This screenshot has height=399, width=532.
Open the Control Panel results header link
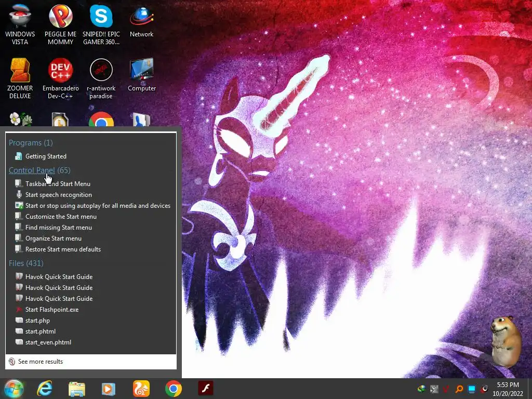click(x=32, y=170)
